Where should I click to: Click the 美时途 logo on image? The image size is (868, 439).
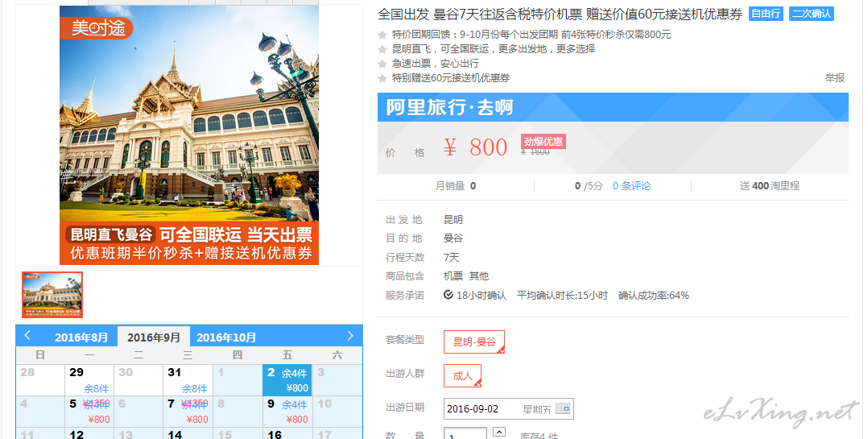[98, 28]
